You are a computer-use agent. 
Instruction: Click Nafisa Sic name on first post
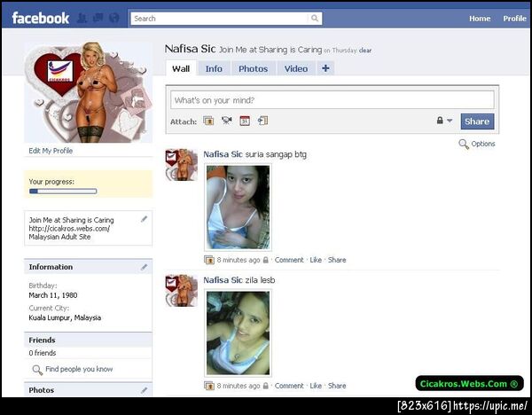(x=223, y=154)
